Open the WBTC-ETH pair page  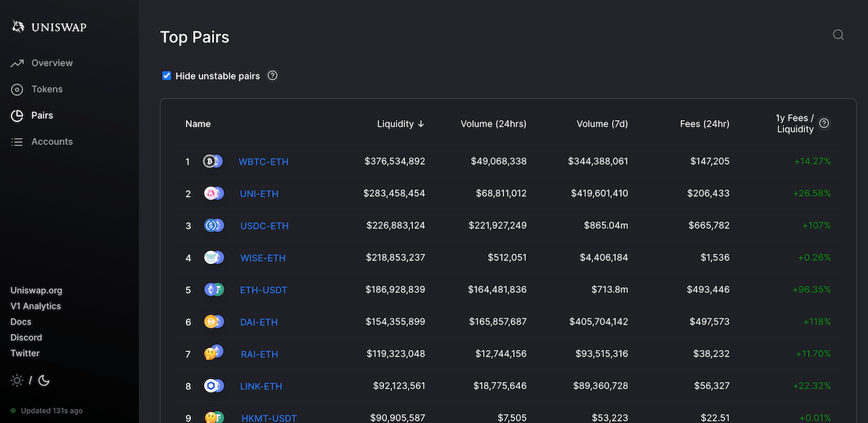click(x=263, y=162)
